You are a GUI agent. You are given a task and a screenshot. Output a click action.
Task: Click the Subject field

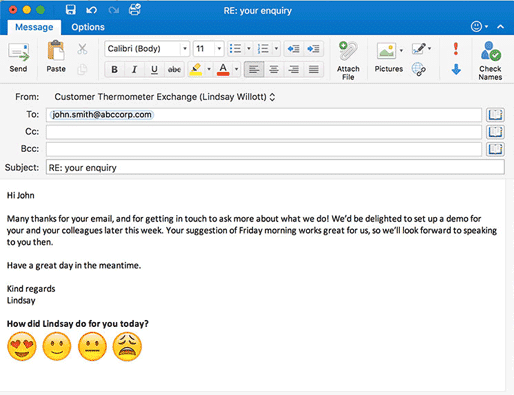[x=275, y=167]
